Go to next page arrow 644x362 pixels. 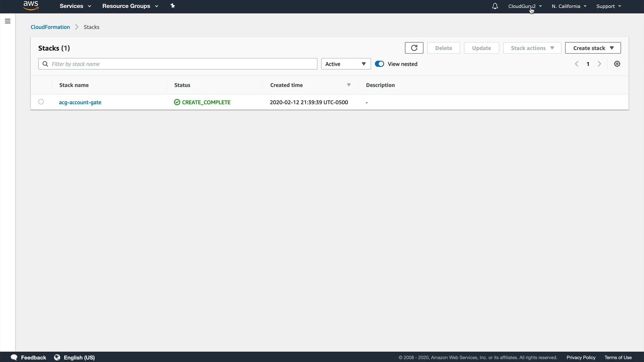(x=599, y=64)
